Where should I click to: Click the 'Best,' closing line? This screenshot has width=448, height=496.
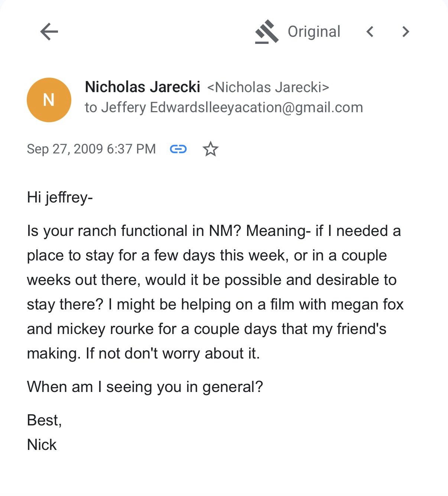point(44,420)
